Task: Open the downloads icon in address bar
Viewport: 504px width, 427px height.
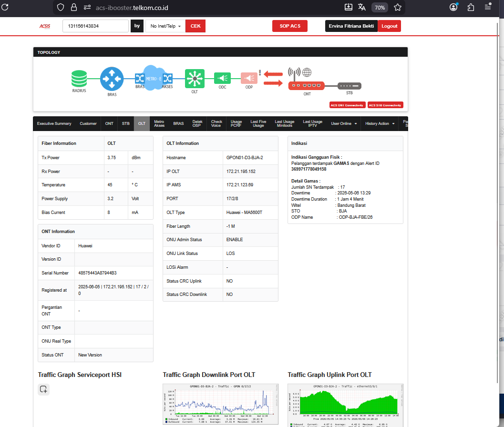Action: click(x=349, y=7)
